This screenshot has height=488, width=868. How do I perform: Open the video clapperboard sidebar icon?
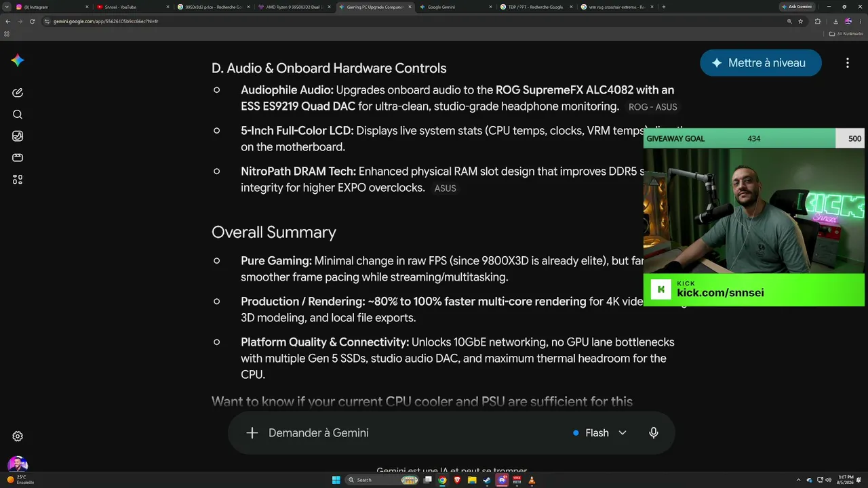18,158
